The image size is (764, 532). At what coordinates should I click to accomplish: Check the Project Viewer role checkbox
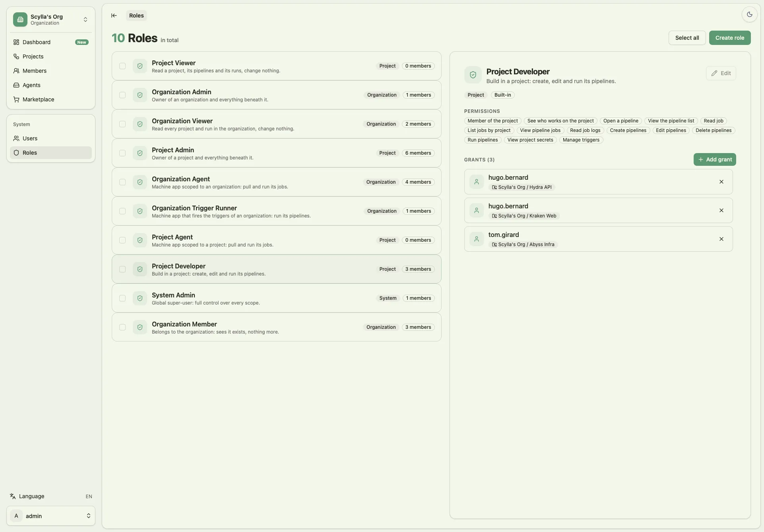122,66
